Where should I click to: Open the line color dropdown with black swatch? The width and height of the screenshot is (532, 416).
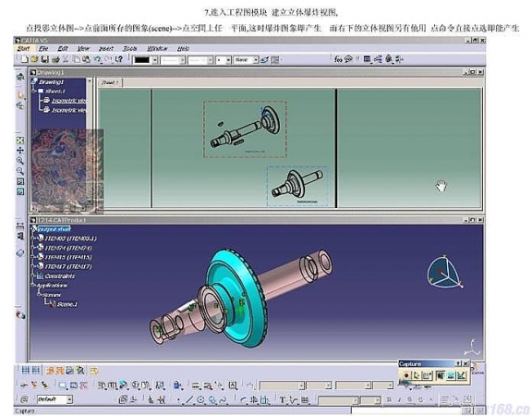pos(155,60)
